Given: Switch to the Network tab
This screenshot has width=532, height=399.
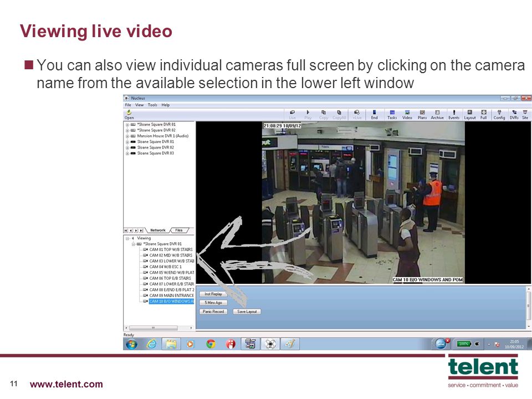Looking at the screenshot, I should (x=158, y=231).
